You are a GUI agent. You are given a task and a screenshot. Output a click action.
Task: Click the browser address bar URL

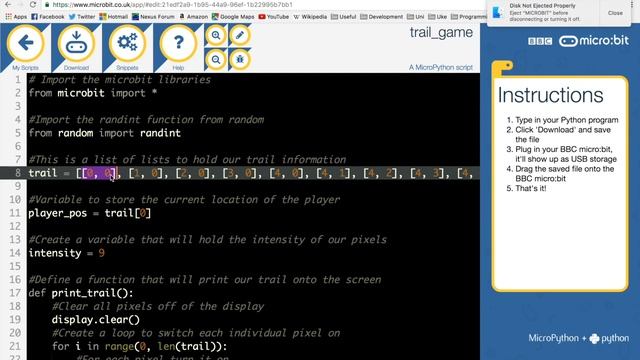tap(173, 5)
